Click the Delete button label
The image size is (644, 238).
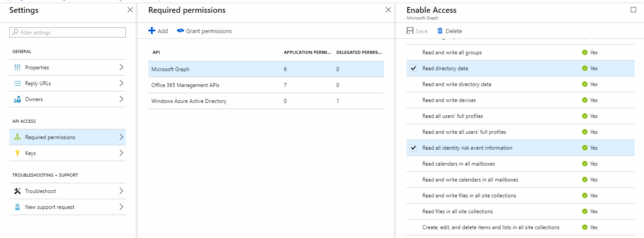pos(454,31)
